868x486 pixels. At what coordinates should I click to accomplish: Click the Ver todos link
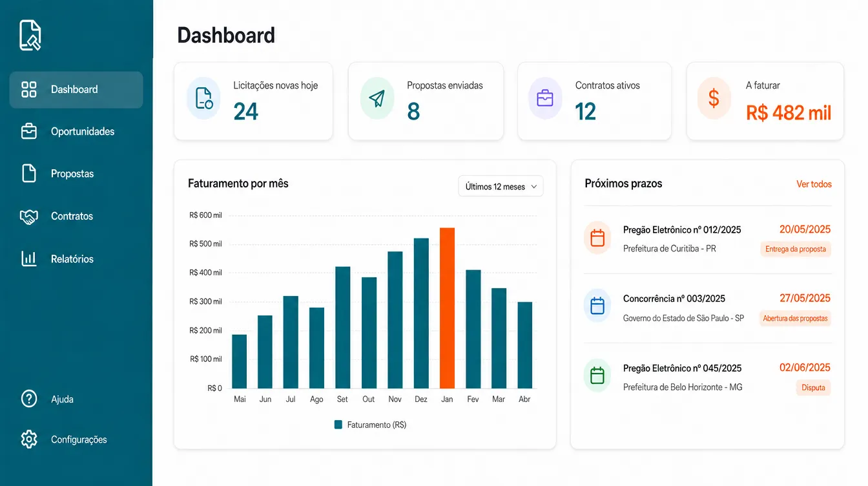tap(814, 184)
